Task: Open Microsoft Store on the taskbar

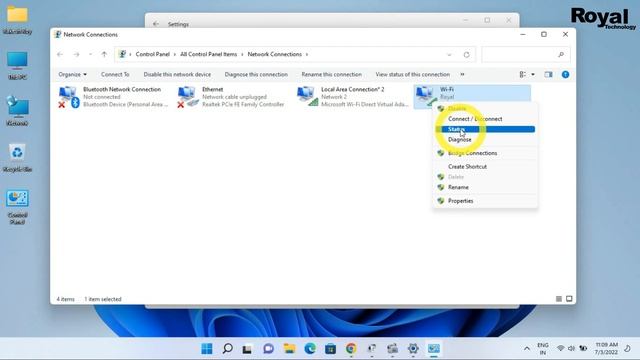Action: click(330, 349)
